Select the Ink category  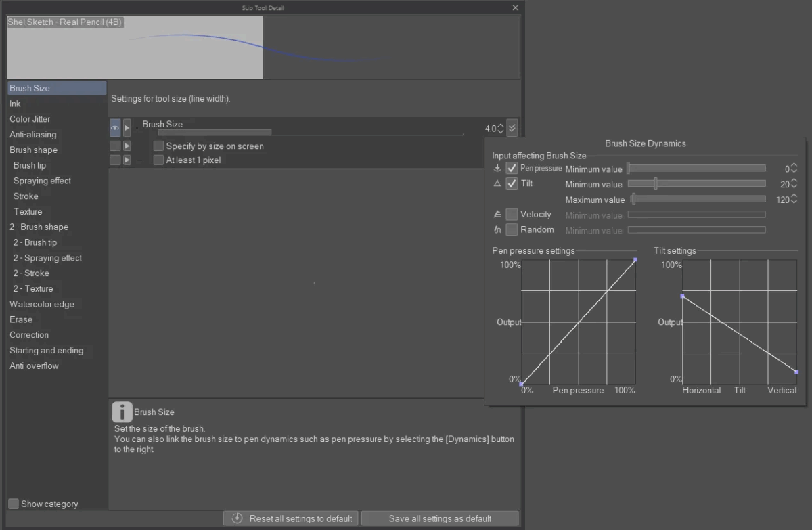point(15,104)
